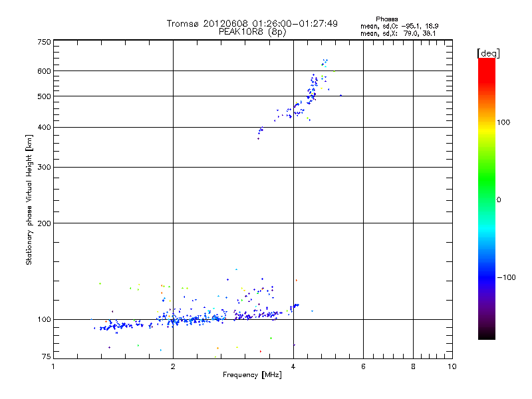The width and height of the screenshot is (532, 399).
Task: Click the colorbar label '100'
Action: coord(503,122)
